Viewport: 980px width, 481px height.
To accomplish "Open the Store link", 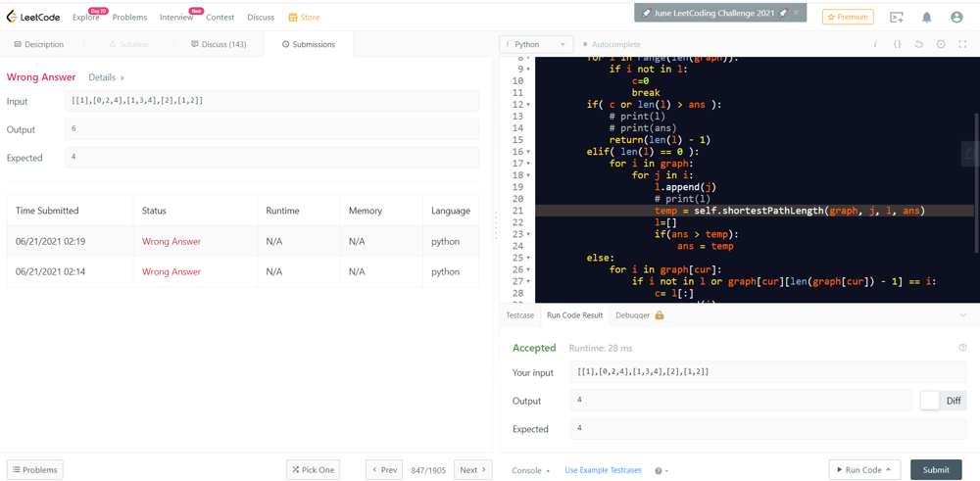I will tap(304, 18).
